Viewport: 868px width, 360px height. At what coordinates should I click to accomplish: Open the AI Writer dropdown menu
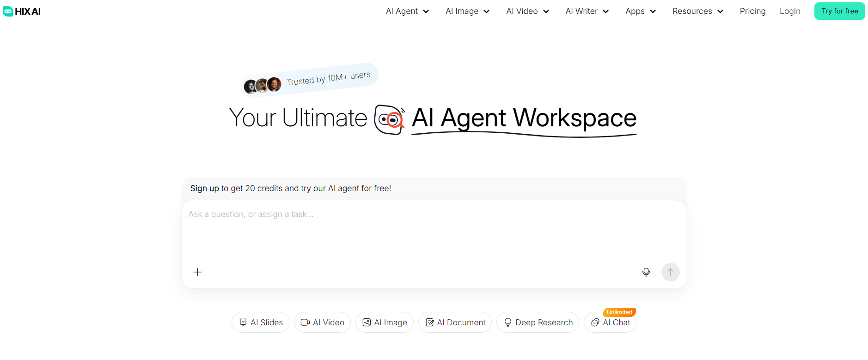pyautogui.click(x=587, y=11)
